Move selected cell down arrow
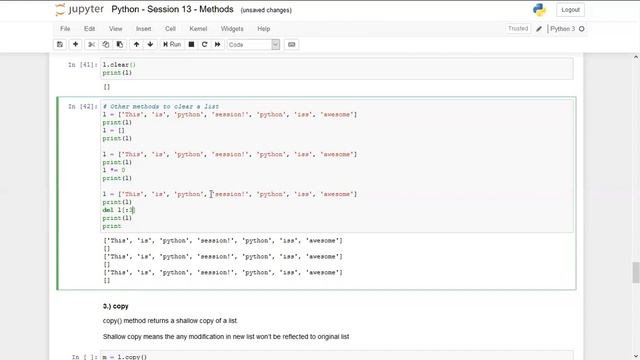The width and height of the screenshot is (640, 360). [150, 44]
